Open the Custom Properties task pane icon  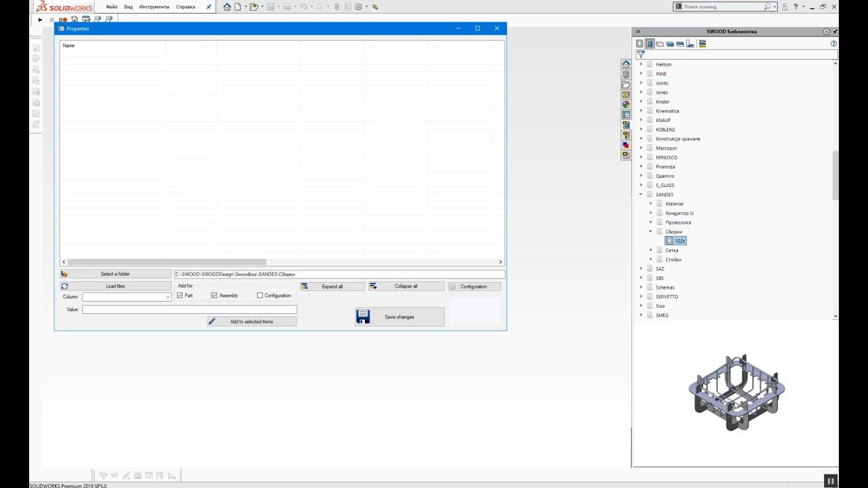(x=626, y=115)
